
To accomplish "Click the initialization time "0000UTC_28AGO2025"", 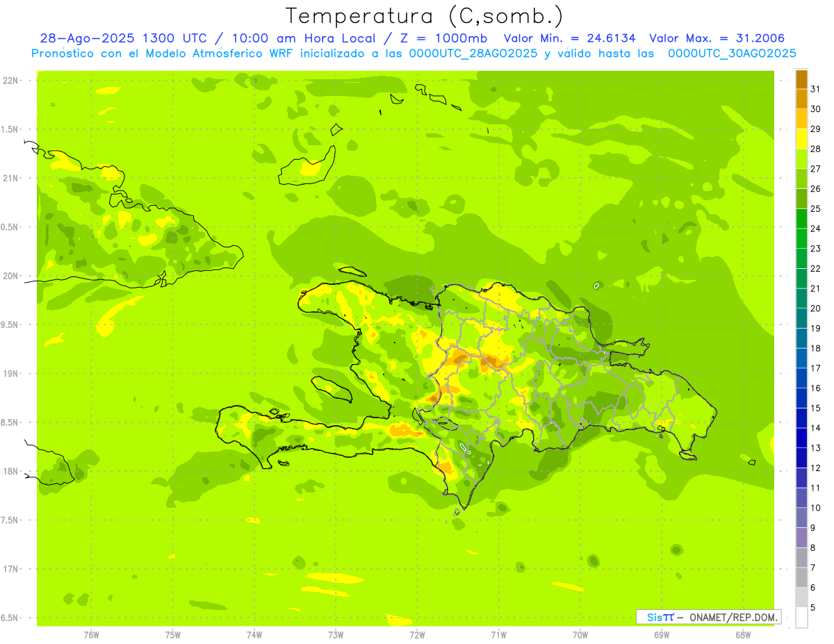I will click(473, 53).
